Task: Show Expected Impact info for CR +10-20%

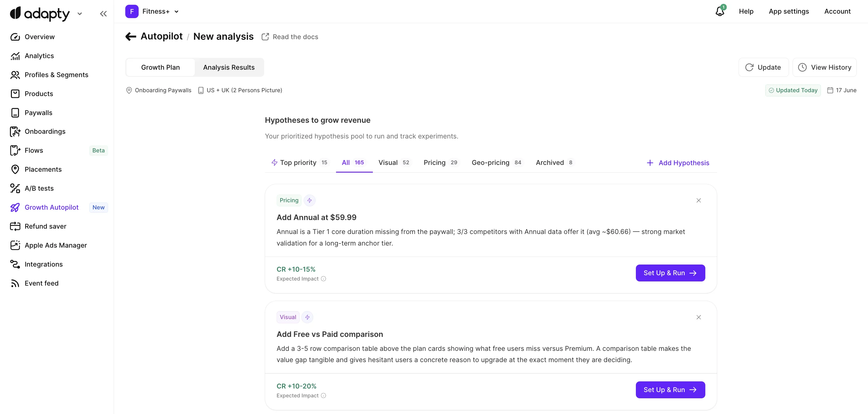Action: click(x=324, y=396)
